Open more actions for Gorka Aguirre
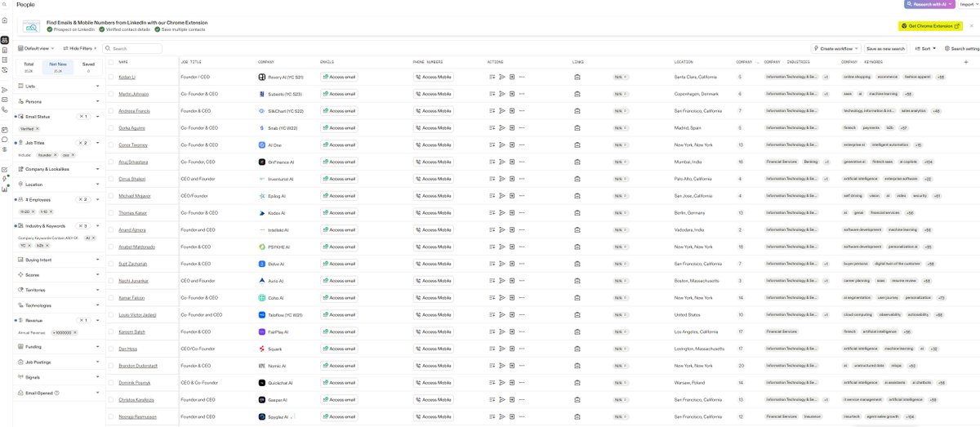This screenshot has width=980, height=427. 522,127
